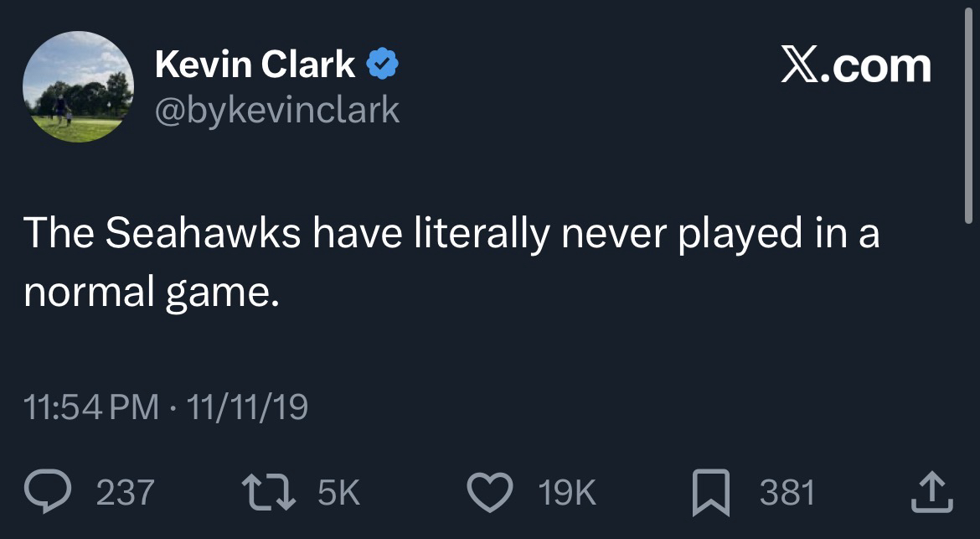Click the 381 bookmarks count

787,492
